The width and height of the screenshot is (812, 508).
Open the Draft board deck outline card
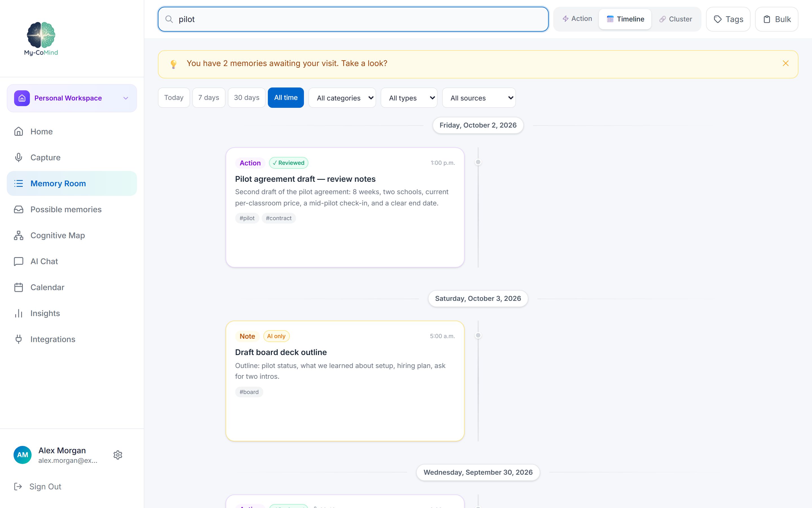pos(345,381)
